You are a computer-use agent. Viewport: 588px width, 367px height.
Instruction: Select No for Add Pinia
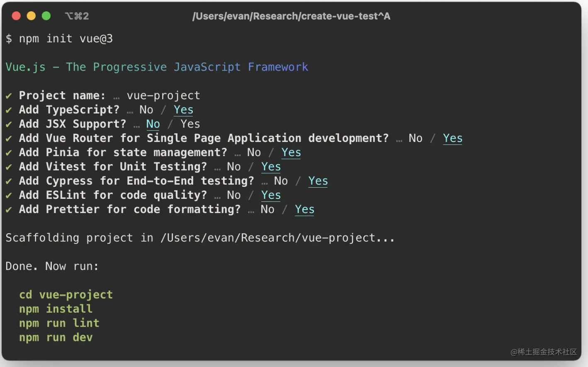[x=254, y=152]
